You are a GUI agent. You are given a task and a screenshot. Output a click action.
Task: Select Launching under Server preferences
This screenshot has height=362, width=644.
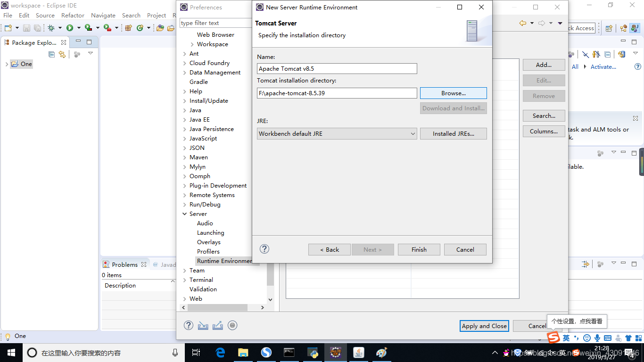pyautogui.click(x=210, y=232)
